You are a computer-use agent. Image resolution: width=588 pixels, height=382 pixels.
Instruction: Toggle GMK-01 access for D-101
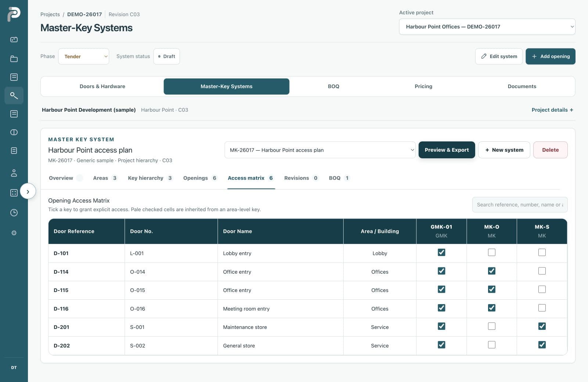(x=441, y=252)
